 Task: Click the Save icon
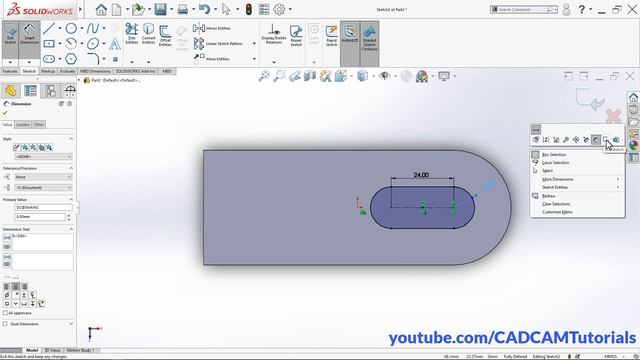point(160,9)
